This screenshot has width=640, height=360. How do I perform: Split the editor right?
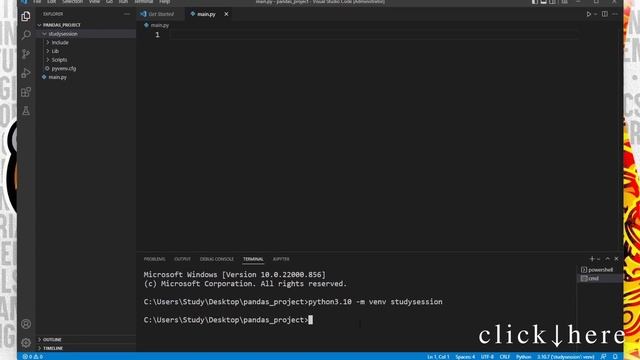(604, 14)
